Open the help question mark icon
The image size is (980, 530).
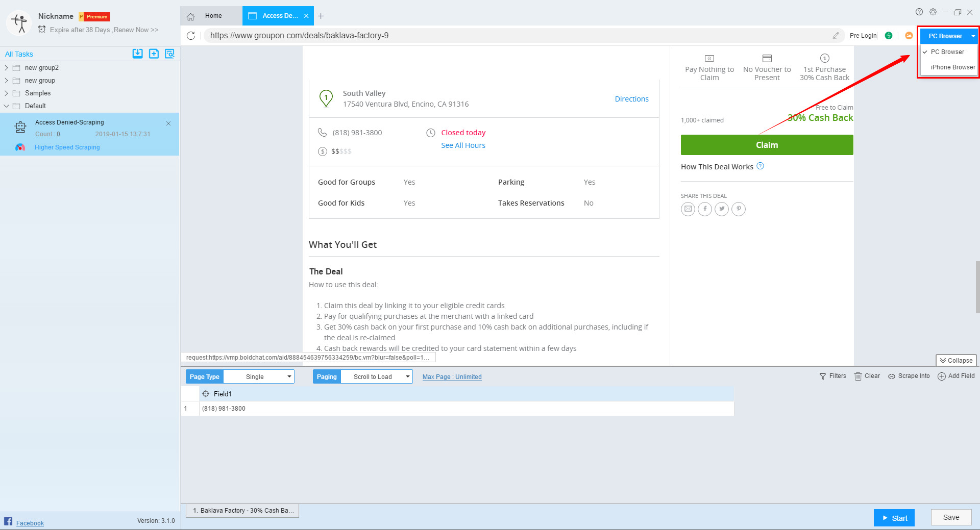pos(919,12)
